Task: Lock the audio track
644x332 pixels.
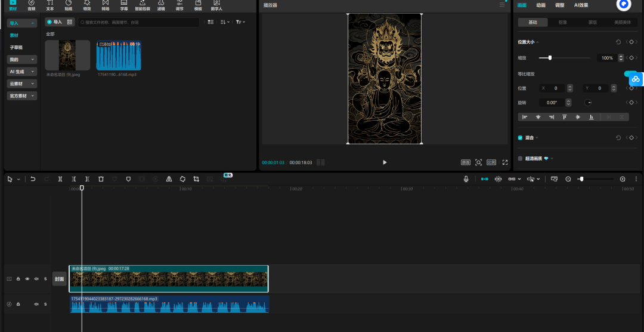Action: click(18, 304)
